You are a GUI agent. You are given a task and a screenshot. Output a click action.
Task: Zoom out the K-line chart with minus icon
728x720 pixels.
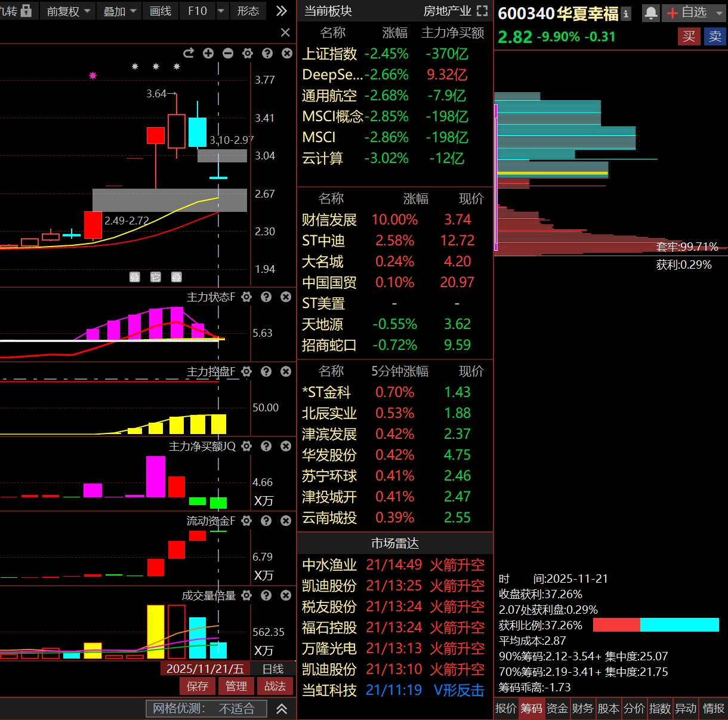(x=228, y=53)
